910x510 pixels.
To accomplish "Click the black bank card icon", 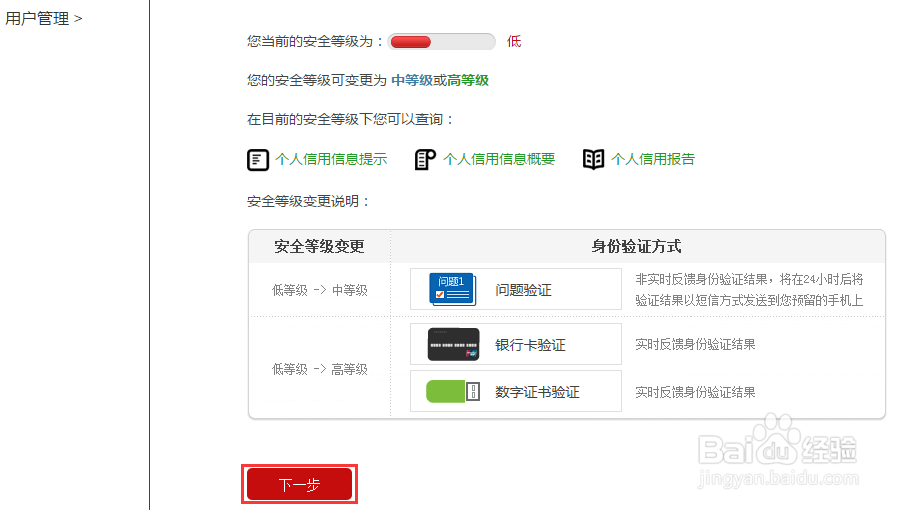I will click(x=453, y=344).
